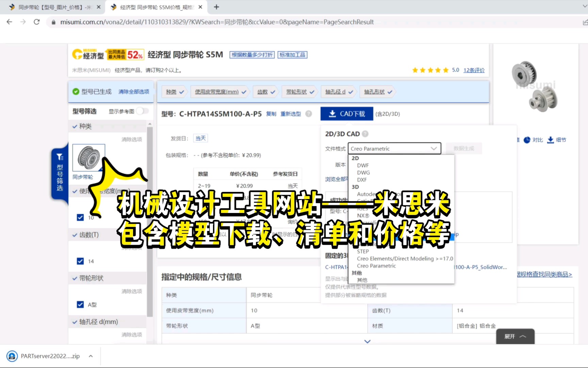
Task: Click the upper pulley product image
Action: coord(524,74)
